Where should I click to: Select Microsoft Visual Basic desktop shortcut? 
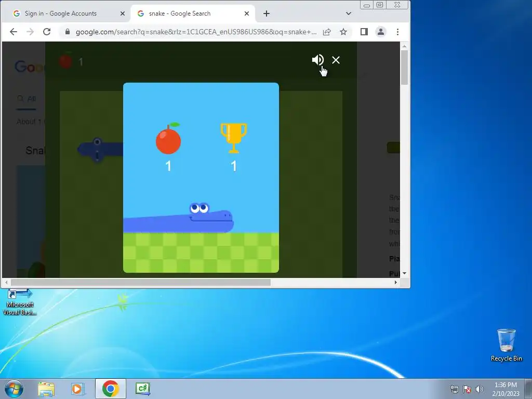20,303
